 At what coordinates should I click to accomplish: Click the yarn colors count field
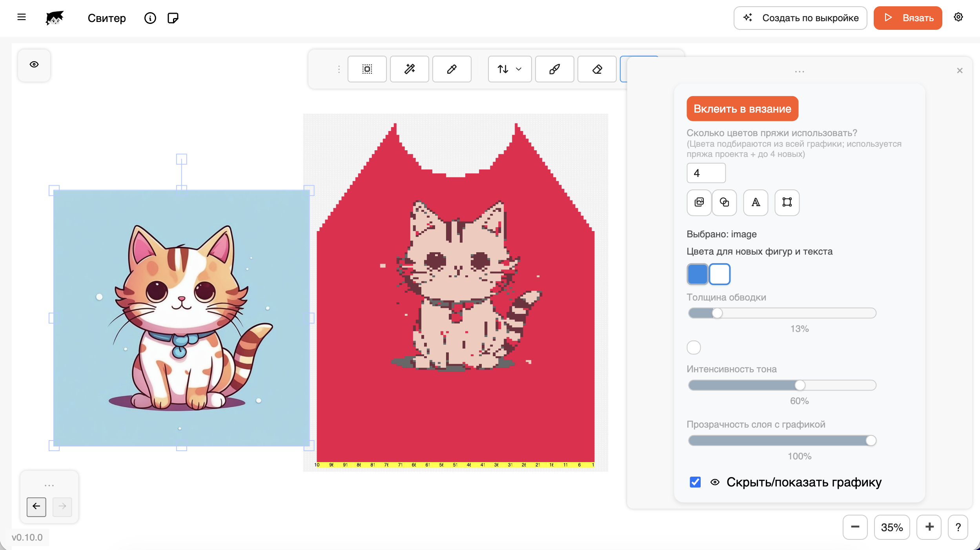(x=706, y=173)
